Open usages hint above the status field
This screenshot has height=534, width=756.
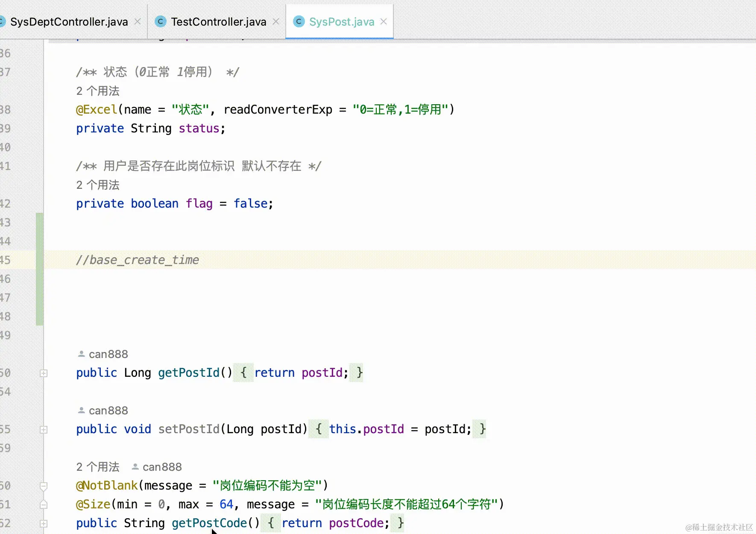click(98, 91)
